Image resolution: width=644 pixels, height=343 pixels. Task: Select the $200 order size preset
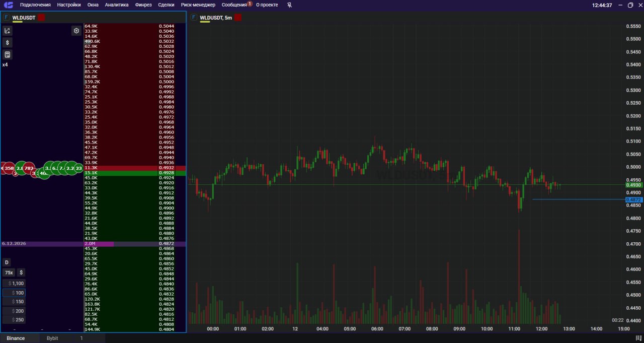click(14, 311)
